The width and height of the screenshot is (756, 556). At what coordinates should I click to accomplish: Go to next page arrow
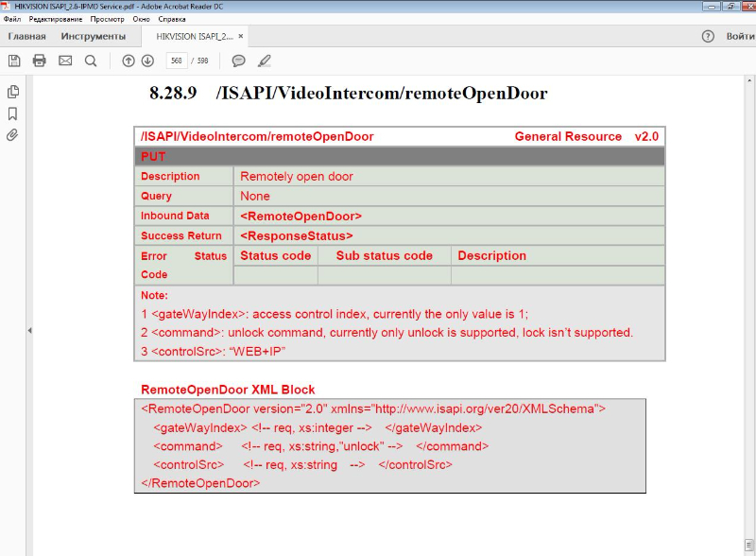pos(147,61)
